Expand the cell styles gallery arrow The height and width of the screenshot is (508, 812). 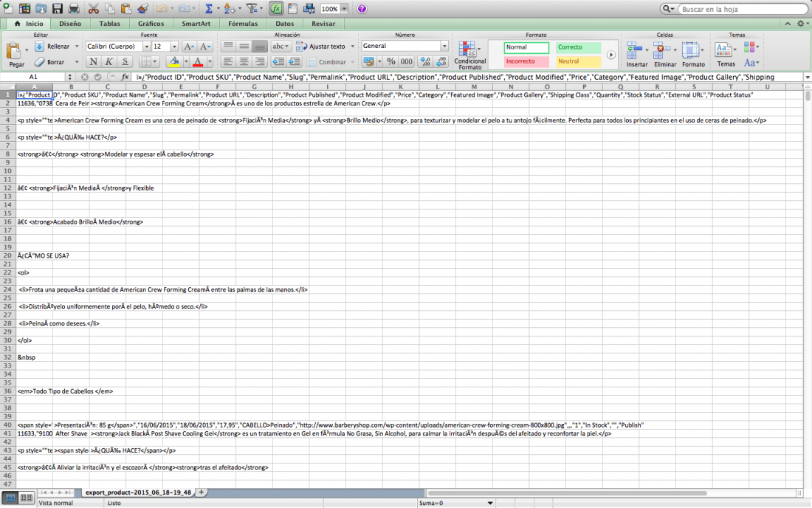pos(611,55)
